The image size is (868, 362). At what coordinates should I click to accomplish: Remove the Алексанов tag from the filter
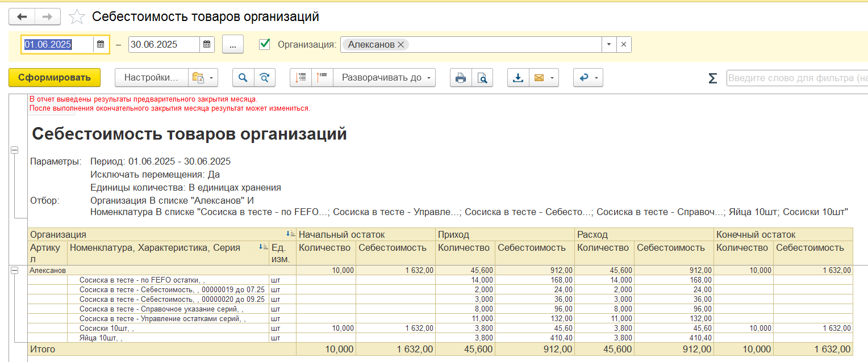(400, 44)
